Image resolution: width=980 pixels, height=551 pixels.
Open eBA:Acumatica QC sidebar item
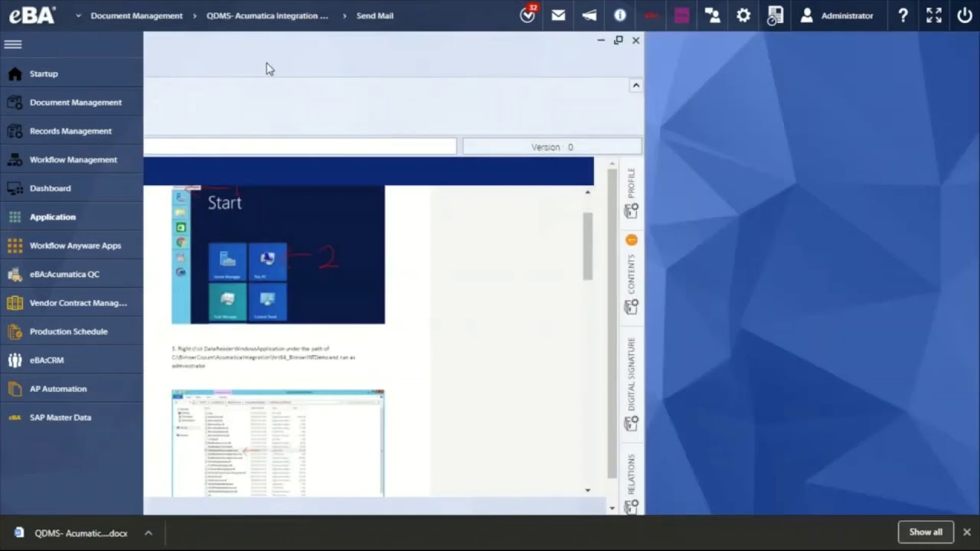tap(71, 274)
